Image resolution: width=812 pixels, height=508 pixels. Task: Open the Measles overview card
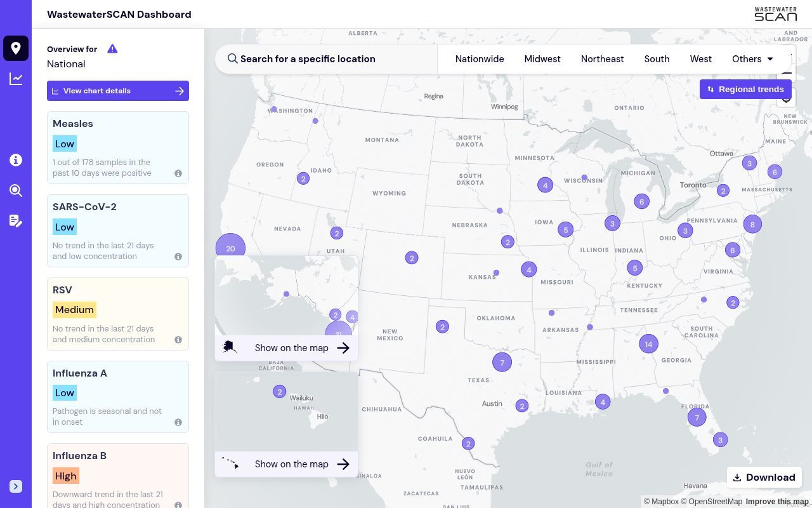pyautogui.click(x=118, y=148)
